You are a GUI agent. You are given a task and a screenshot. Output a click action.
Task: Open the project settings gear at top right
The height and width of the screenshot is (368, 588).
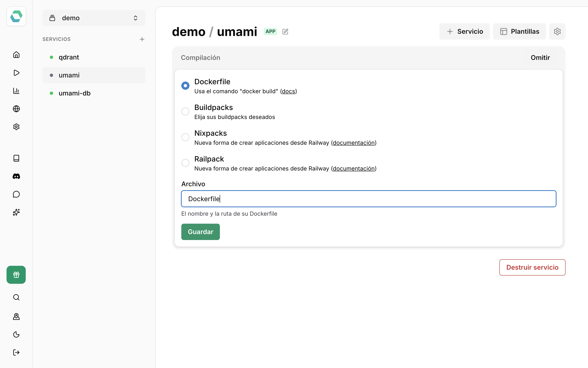point(557,31)
